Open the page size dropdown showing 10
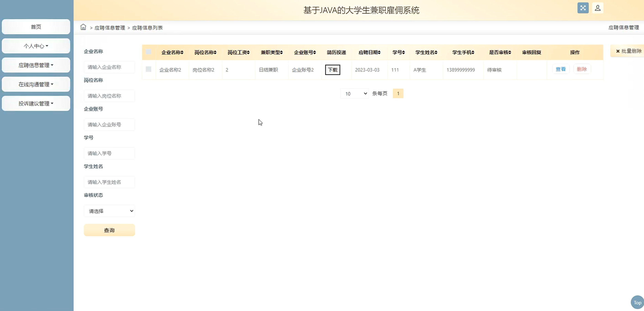644x311 pixels. (354, 93)
